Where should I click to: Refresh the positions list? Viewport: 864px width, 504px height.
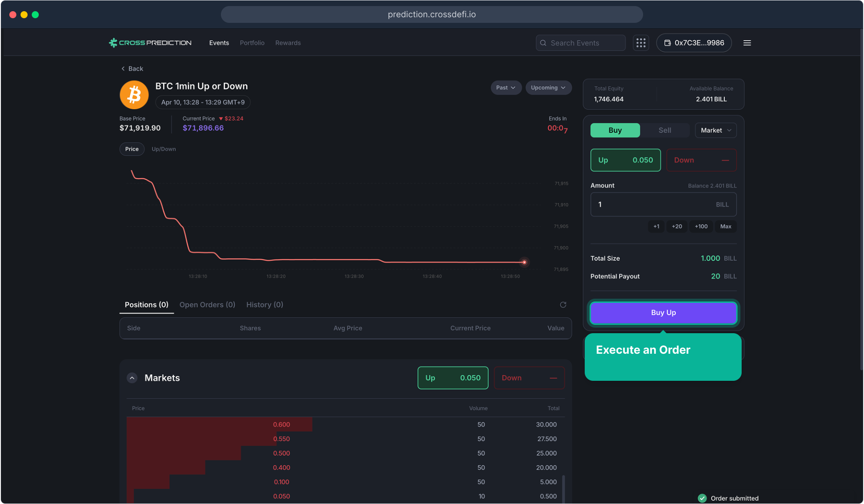pyautogui.click(x=563, y=305)
